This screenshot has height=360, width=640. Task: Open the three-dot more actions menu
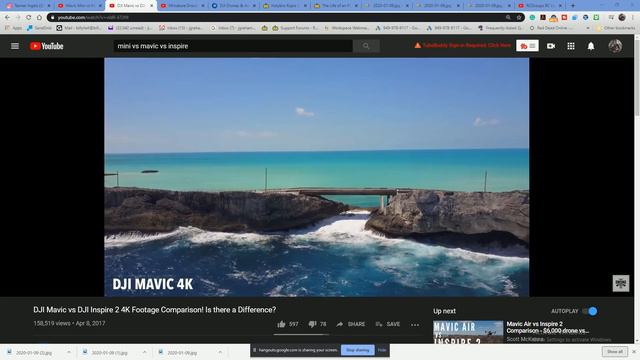coord(415,324)
